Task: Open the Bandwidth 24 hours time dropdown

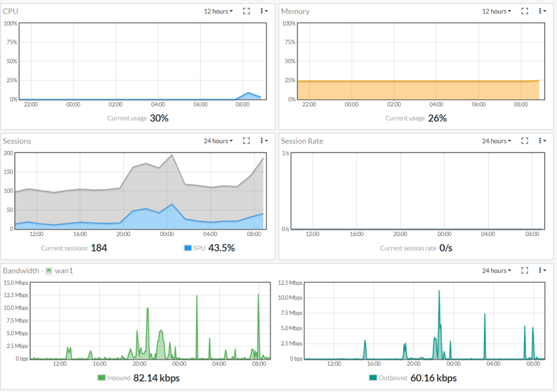Action: [x=497, y=270]
